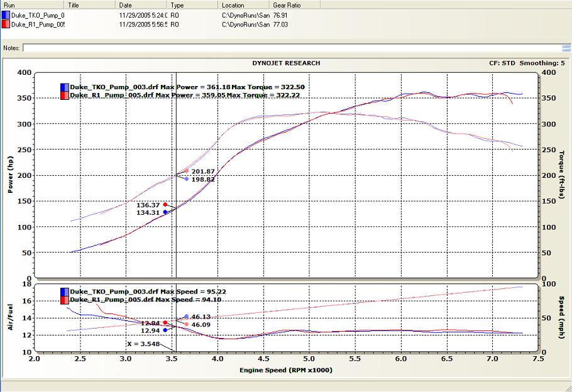Click the red power marker dot labeled 136.37

click(165, 205)
